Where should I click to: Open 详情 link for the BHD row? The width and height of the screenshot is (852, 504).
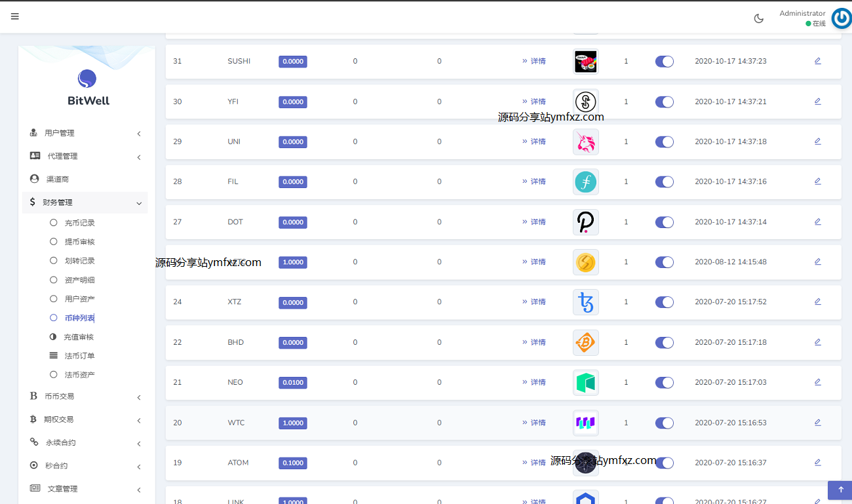(534, 342)
